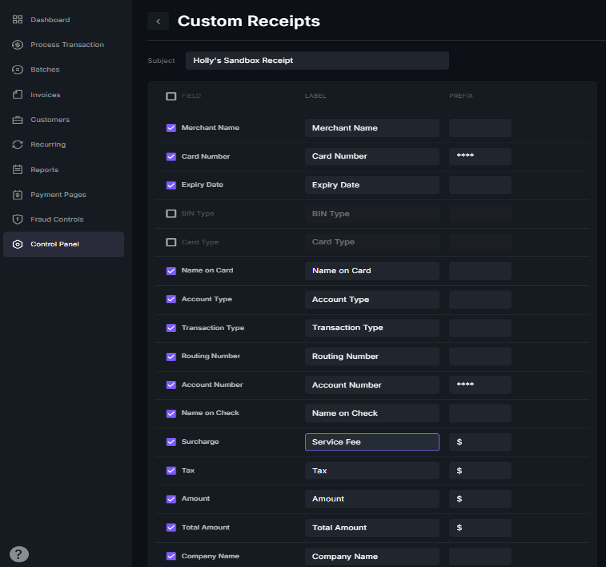Viewport: 606px width, 568px height.
Task: Click the Process Transaction dollar icon
Action: (18, 45)
